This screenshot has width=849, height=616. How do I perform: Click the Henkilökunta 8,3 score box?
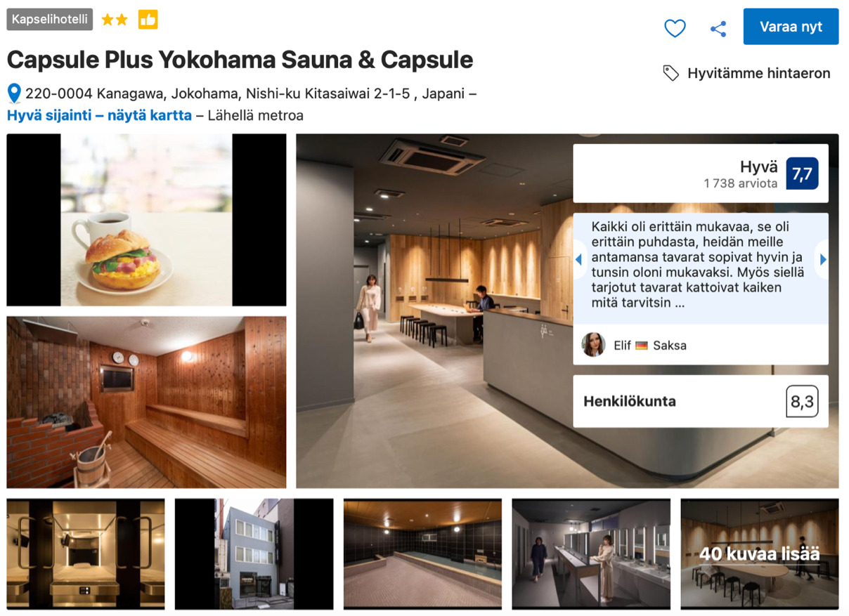[x=701, y=402]
